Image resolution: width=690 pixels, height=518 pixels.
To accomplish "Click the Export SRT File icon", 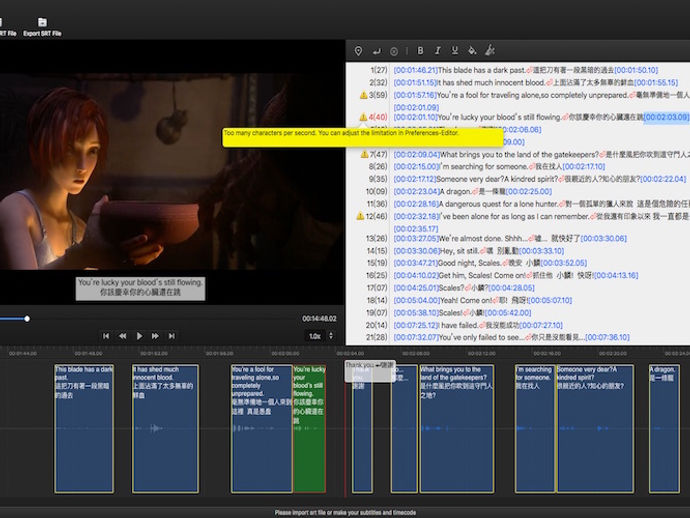I will coord(42,22).
